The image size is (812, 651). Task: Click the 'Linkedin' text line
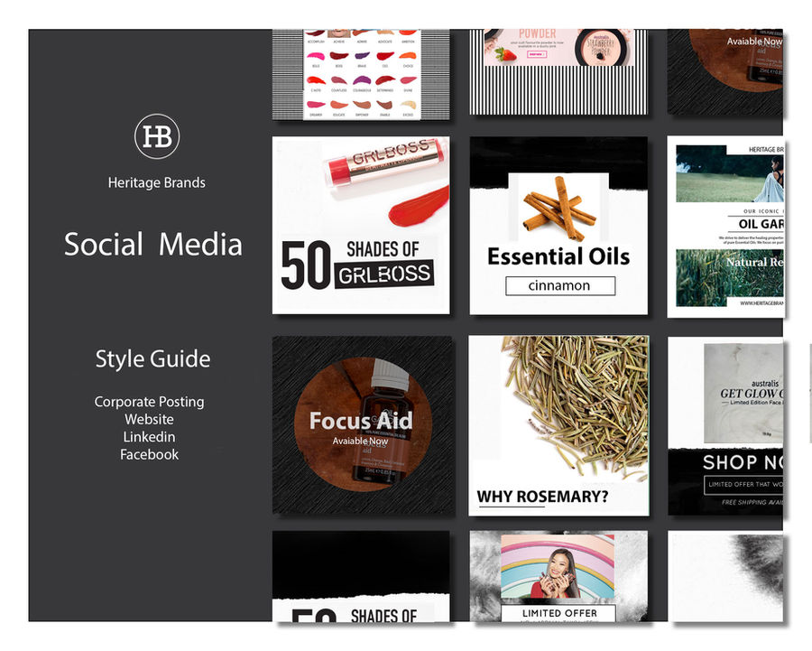coord(149,436)
